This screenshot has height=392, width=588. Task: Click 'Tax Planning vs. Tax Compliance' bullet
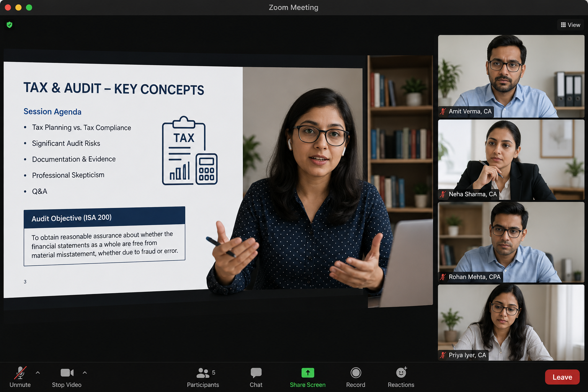[x=82, y=127]
